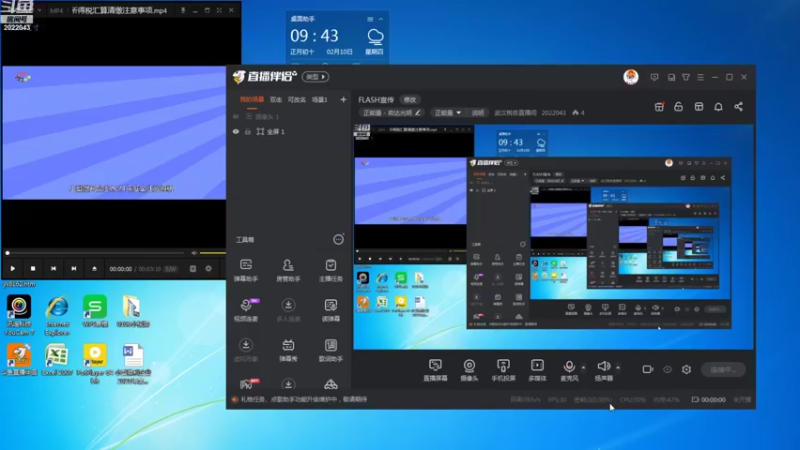Open the notification bell
800x450 pixels.
coord(718,107)
